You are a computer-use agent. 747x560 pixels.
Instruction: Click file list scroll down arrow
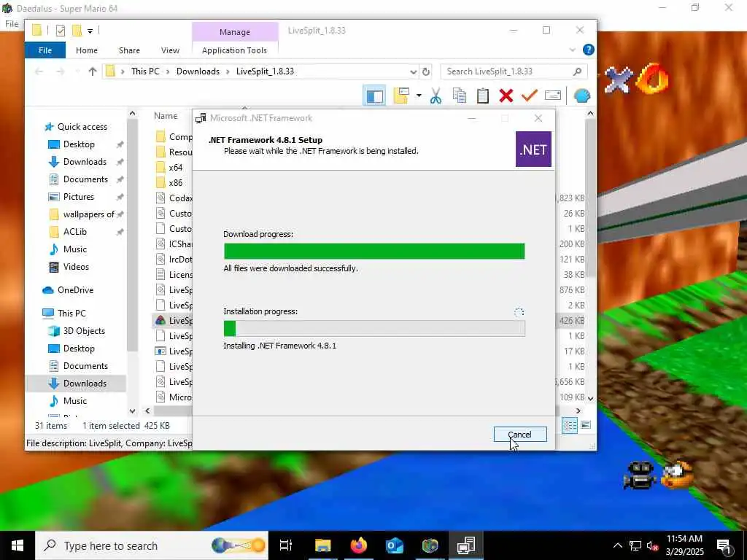pos(591,398)
